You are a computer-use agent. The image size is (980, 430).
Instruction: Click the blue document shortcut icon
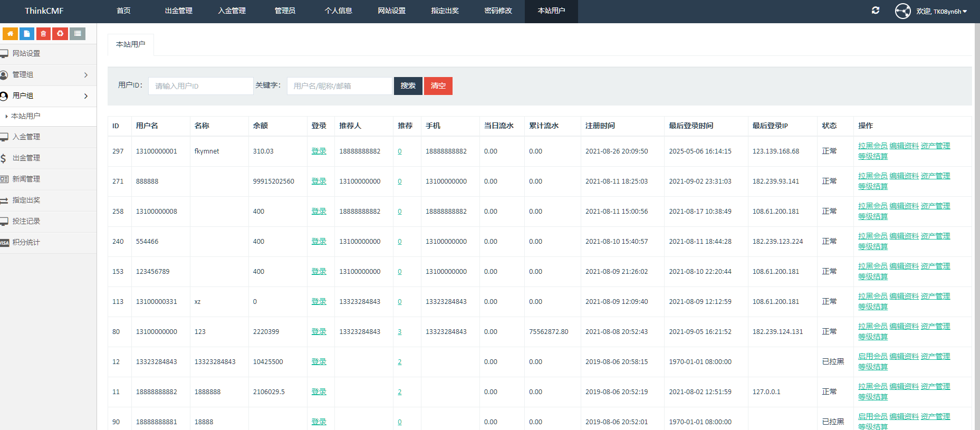[x=27, y=34]
